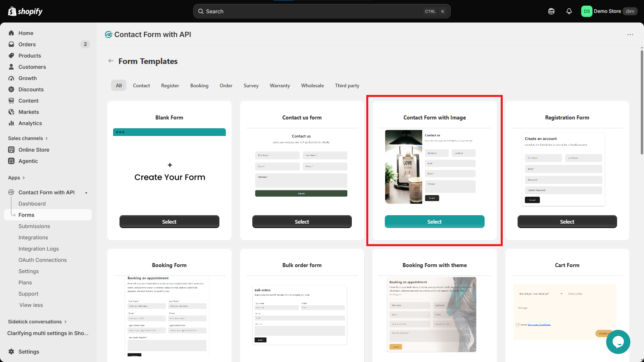Open Contact Form with API app
The height and width of the screenshot is (362, 644).
coord(46,192)
